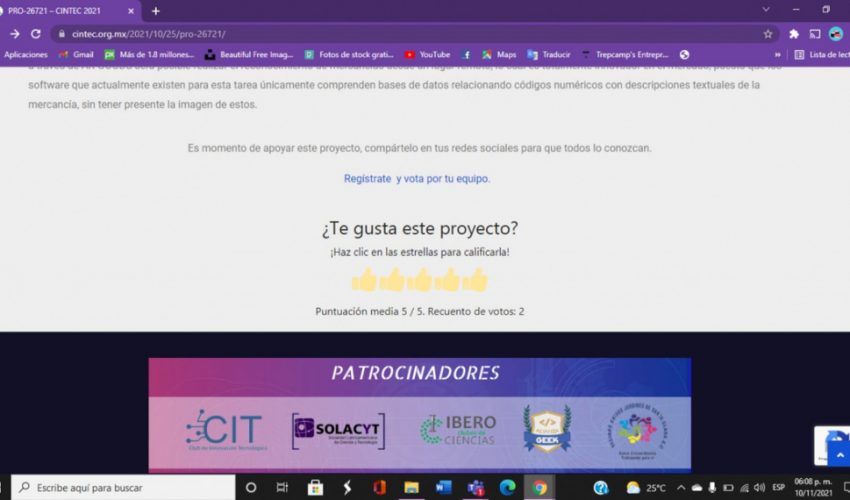Bookmark this page with the star icon
The height and width of the screenshot is (500, 850).
(768, 34)
